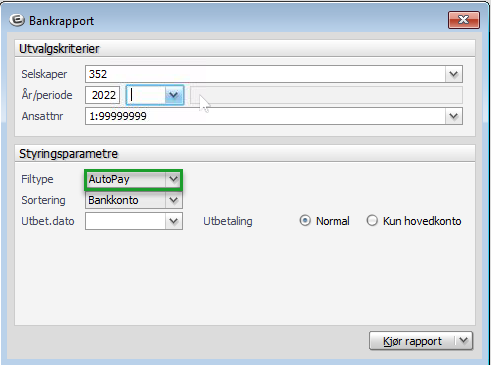This screenshot has height=365, width=491.
Task: Click the Utbet.dato empty date field
Action: (125, 221)
